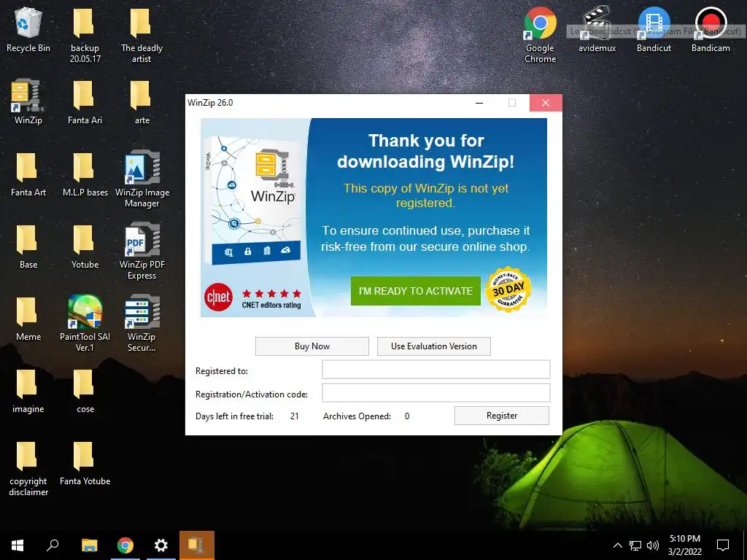
Task: Focus the Registered to field
Action: [x=436, y=370]
